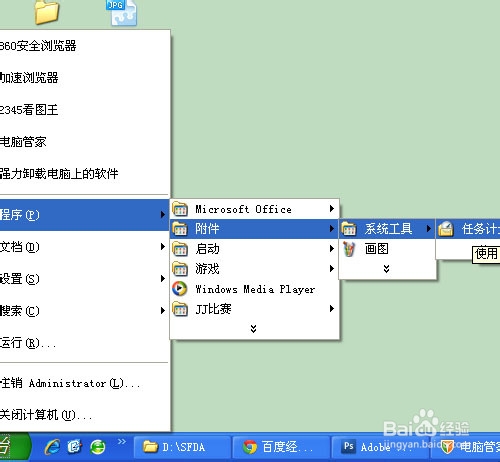The height and width of the screenshot is (462, 500).
Task: Select the 搜索(C) menu item
Action: pyautogui.click(x=85, y=311)
